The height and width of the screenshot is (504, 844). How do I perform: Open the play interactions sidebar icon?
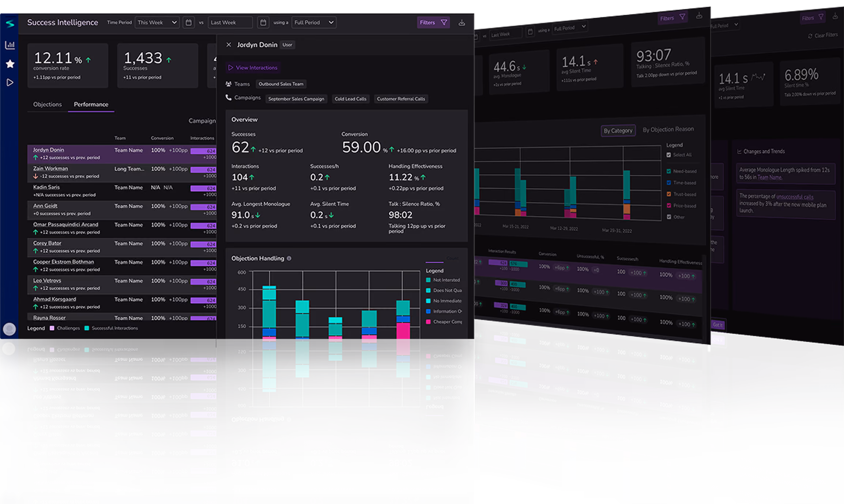coord(10,83)
